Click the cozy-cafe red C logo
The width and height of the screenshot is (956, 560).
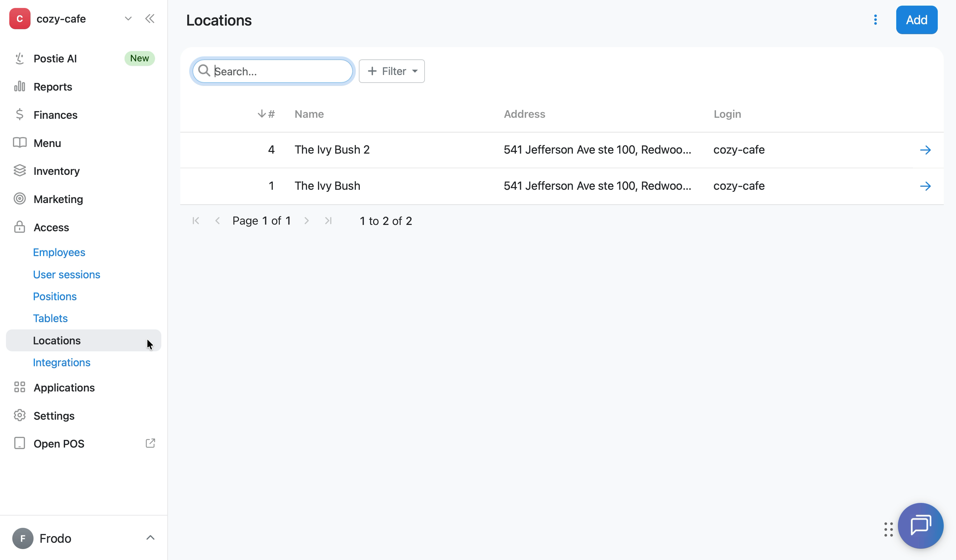pyautogui.click(x=20, y=19)
